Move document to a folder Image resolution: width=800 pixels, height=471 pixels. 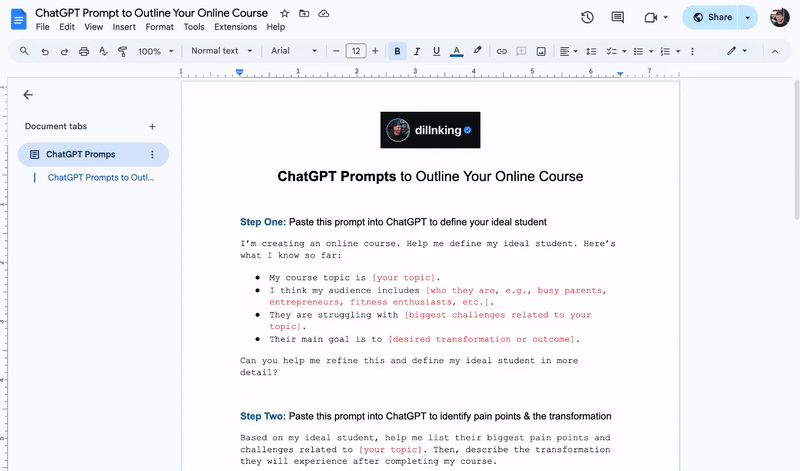tap(304, 14)
